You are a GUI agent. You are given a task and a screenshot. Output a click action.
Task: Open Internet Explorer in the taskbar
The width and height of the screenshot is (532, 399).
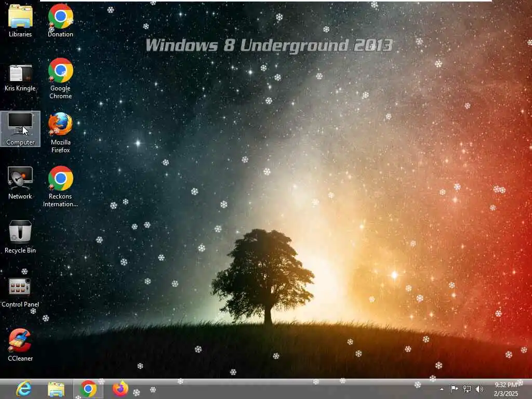tap(24, 389)
